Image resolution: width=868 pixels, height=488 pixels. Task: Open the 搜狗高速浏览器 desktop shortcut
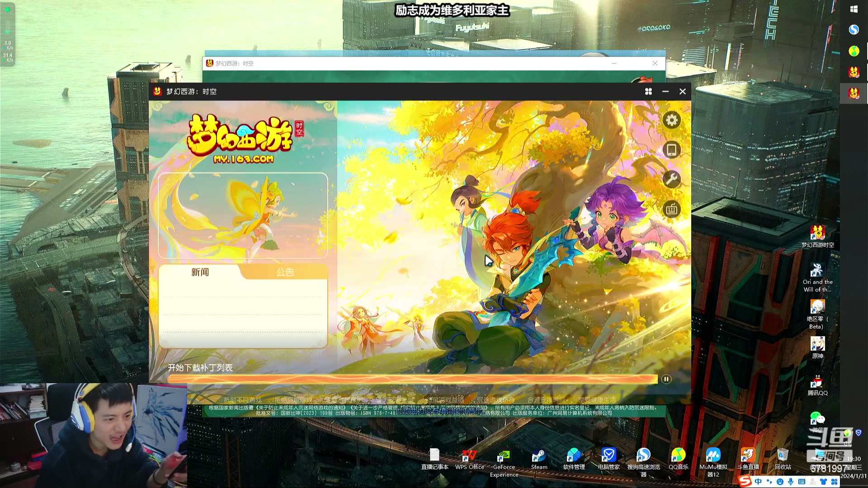(643, 463)
